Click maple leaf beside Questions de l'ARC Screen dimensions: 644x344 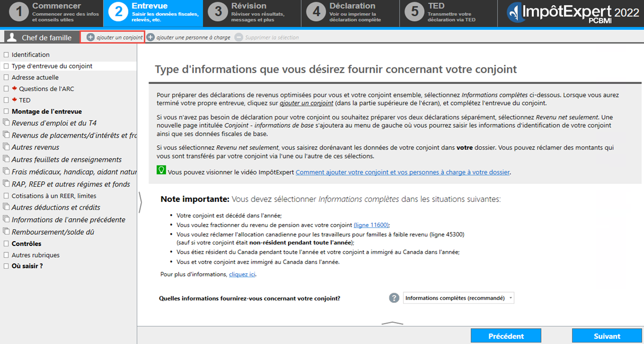[x=14, y=89]
